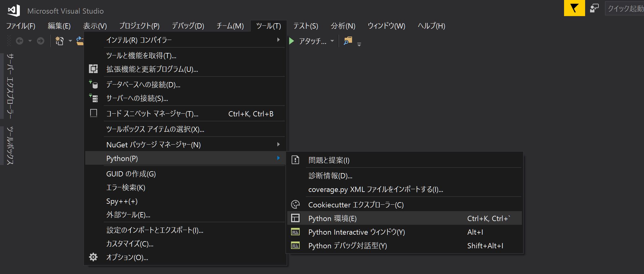Click the new project toolbar icon
Viewport: 644px width, 274px height.
click(60, 41)
